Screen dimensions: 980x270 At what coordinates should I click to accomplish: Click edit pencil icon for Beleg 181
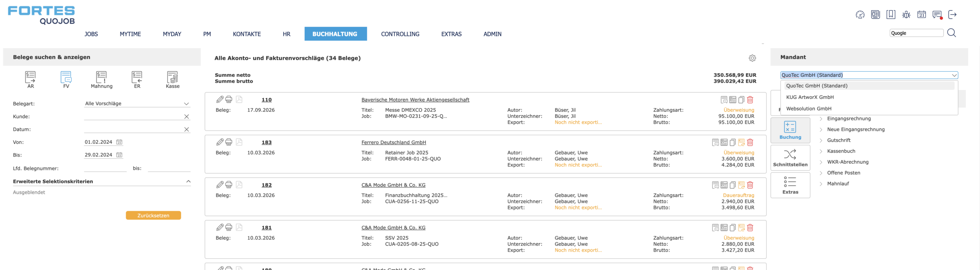220,227
